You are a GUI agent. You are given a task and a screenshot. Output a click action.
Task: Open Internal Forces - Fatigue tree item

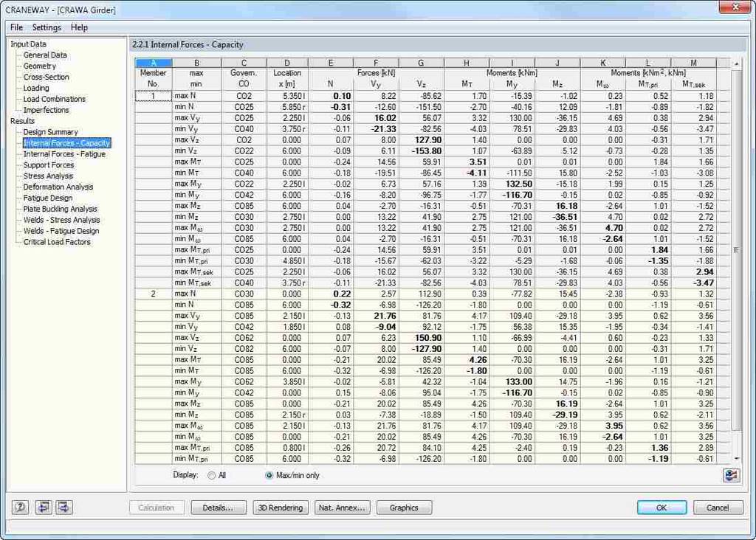(64, 154)
